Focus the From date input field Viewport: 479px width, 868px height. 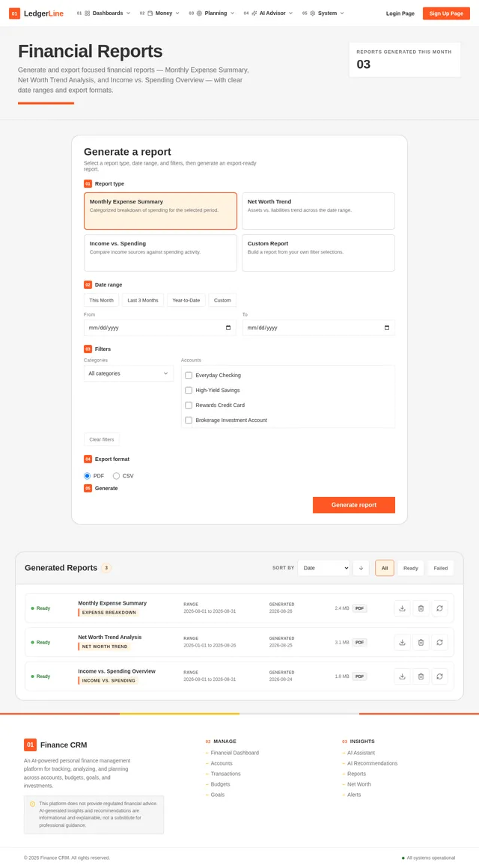160,328
